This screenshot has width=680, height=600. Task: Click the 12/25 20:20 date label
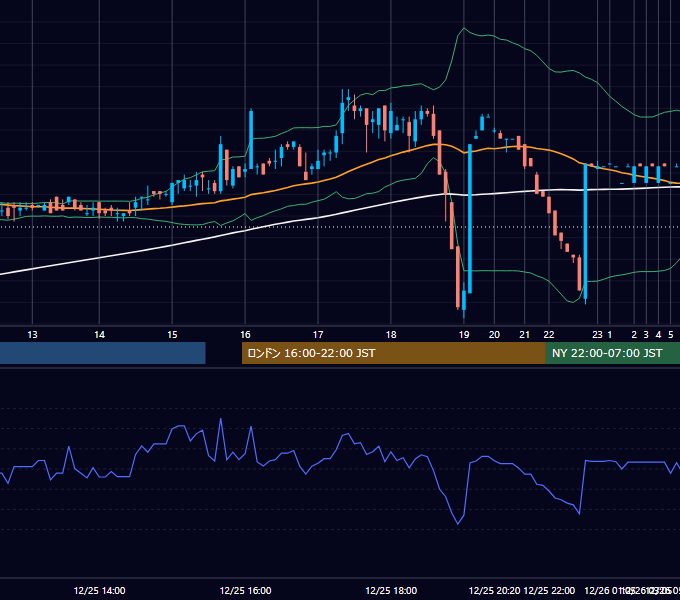pyautogui.click(x=494, y=591)
